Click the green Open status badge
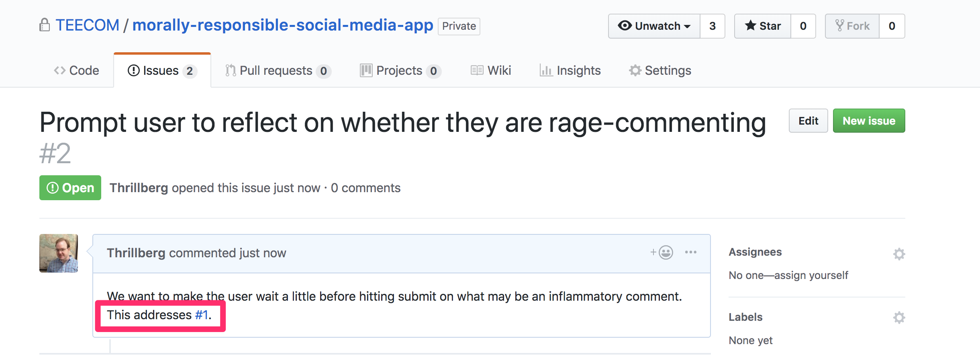 tap(70, 188)
